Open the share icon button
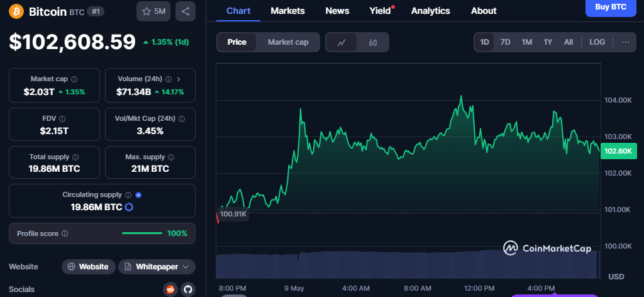Screen dimensions: 644x297 186,11
